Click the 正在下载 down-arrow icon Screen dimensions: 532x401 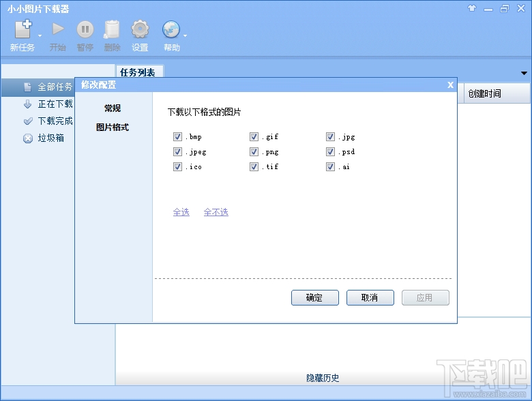28,104
